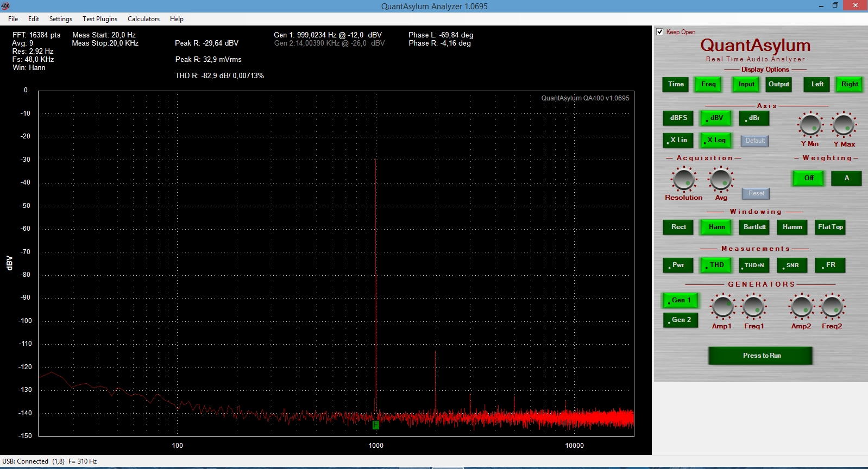
Task: Enable A weighting
Action: pos(846,178)
